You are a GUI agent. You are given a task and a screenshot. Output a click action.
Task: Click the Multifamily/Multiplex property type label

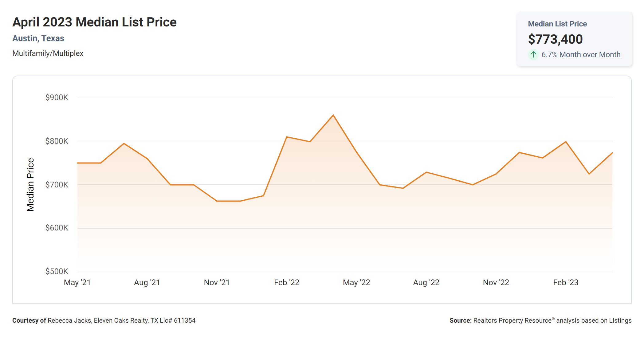[48, 53]
